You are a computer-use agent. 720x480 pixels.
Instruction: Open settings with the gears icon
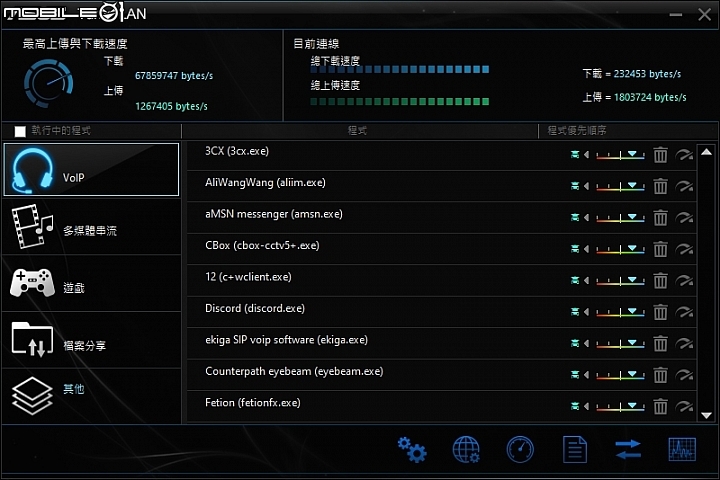tap(412, 450)
